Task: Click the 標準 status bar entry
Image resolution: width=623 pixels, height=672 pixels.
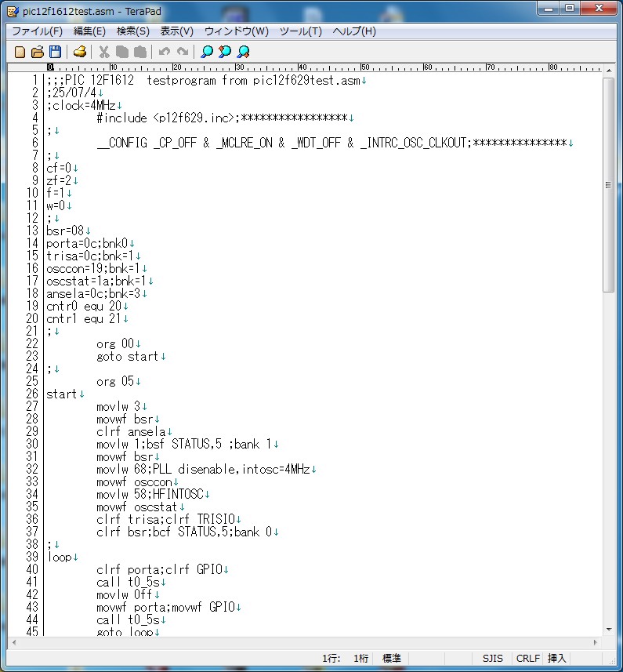Action: pos(391,659)
